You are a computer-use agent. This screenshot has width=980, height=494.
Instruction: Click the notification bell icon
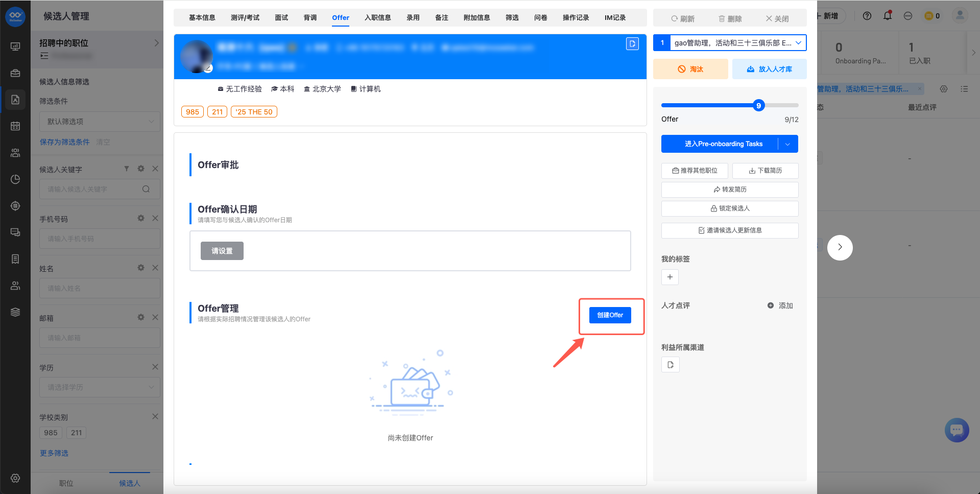click(888, 16)
